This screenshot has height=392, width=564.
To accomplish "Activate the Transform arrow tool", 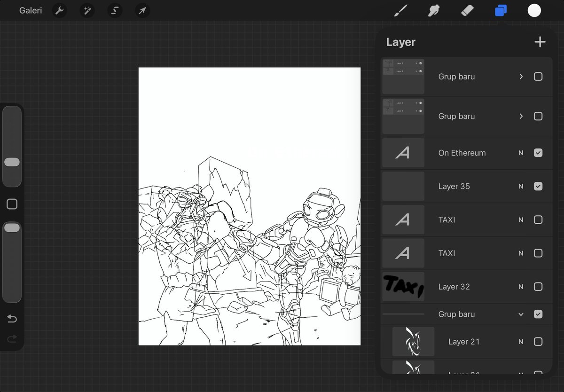I will [142, 10].
